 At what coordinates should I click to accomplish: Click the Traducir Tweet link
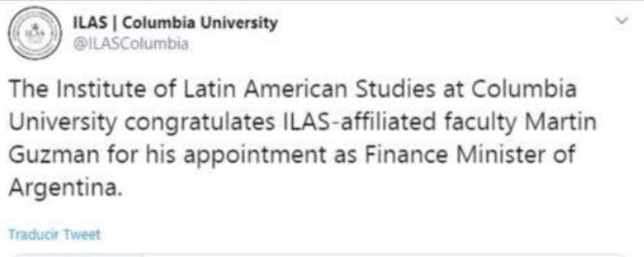click(54, 234)
